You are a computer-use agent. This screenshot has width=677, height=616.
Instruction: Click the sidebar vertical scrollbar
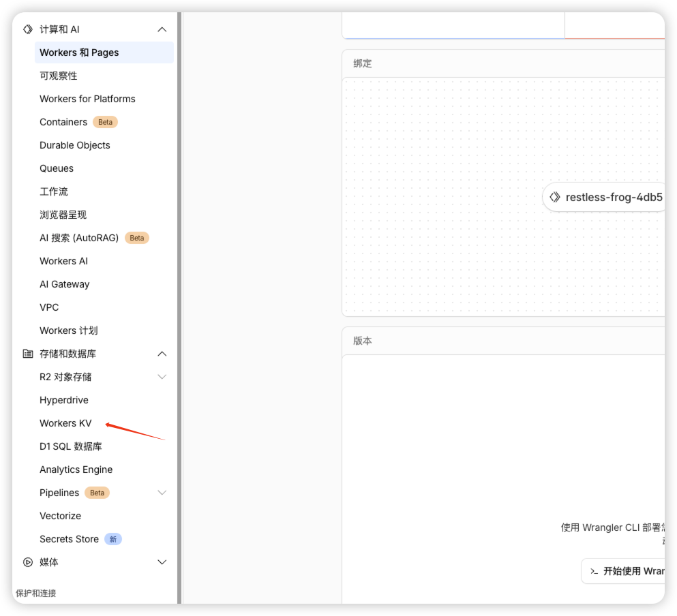coord(179,307)
